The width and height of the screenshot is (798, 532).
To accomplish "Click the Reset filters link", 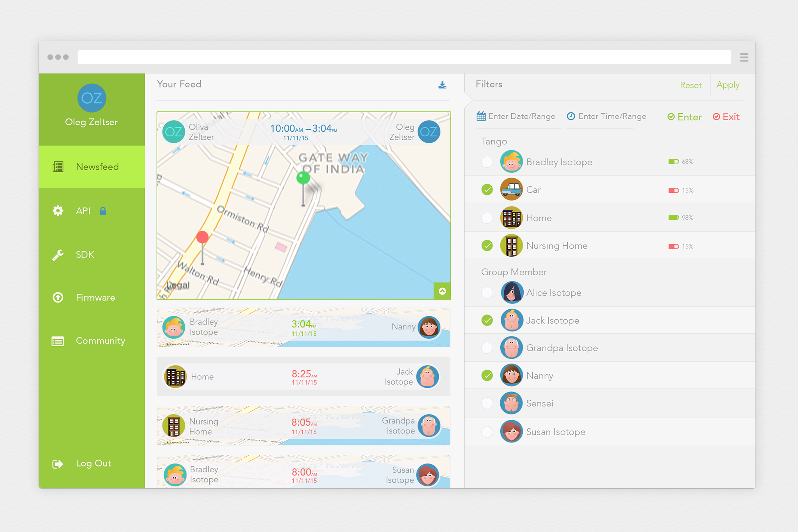I will point(690,85).
